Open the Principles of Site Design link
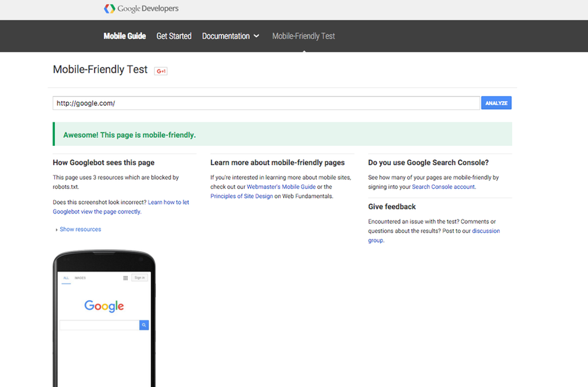This screenshot has width=588, height=387. point(241,196)
